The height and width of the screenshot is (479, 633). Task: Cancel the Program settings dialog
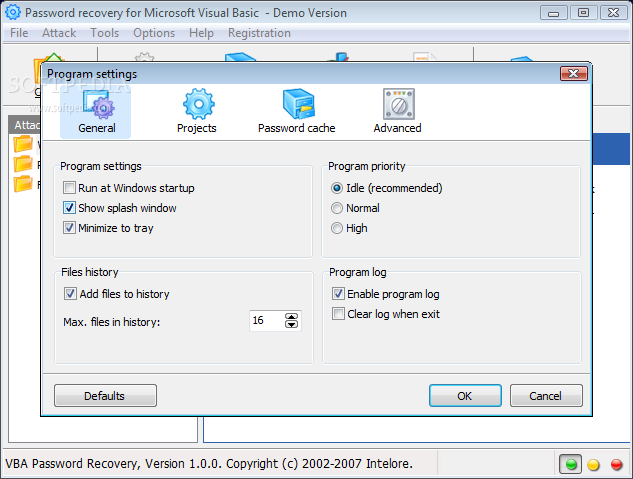coord(546,395)
